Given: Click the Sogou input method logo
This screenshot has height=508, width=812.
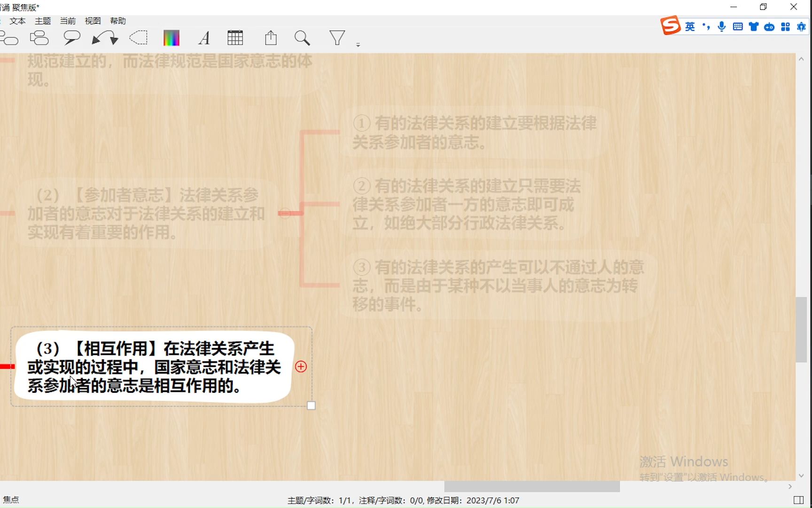Looking at the screenshot, I should click(671, 26).
